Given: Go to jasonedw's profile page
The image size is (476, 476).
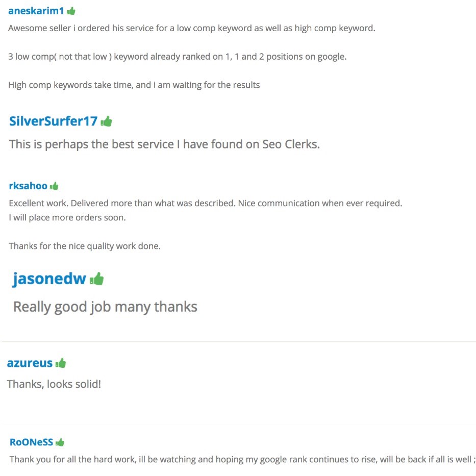Looking at the screenshot, I should click(x=49, y=279).
